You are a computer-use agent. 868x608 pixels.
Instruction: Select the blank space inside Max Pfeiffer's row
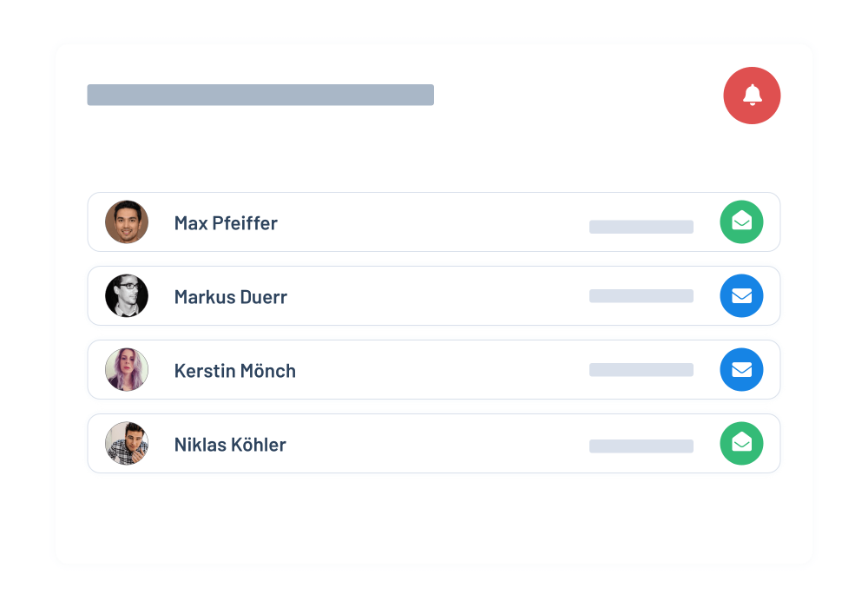(434, 222)
